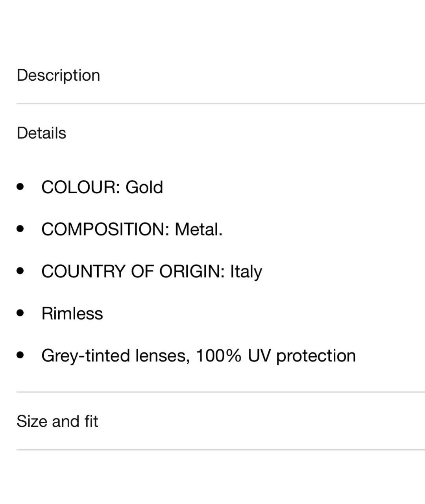Click the divider line below Size and fit
Image resolution: width=425 pixels, height=504 pixels.
(x=221, y=450)
